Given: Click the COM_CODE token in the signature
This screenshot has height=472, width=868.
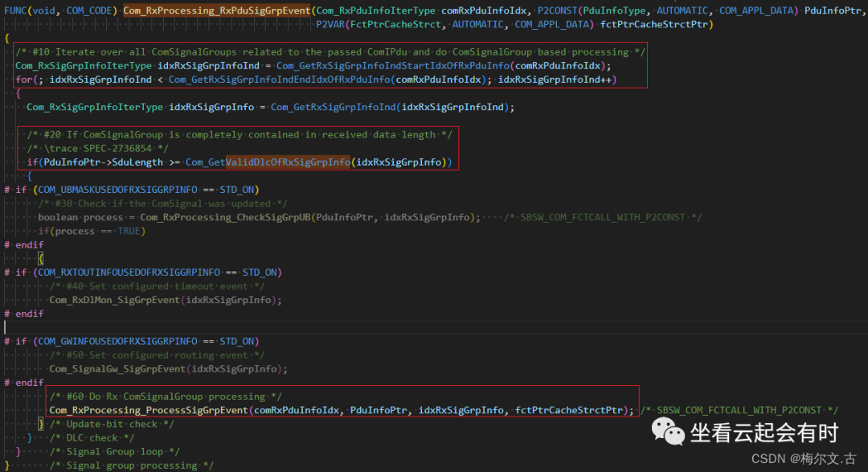Looking at the screenshot, I should [x=88, y=10].
